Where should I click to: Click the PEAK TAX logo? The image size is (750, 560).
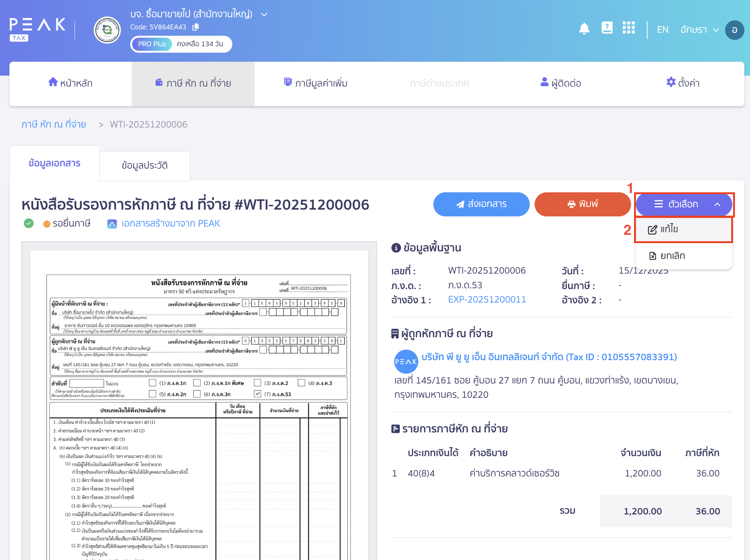click(x=37, y=29)
